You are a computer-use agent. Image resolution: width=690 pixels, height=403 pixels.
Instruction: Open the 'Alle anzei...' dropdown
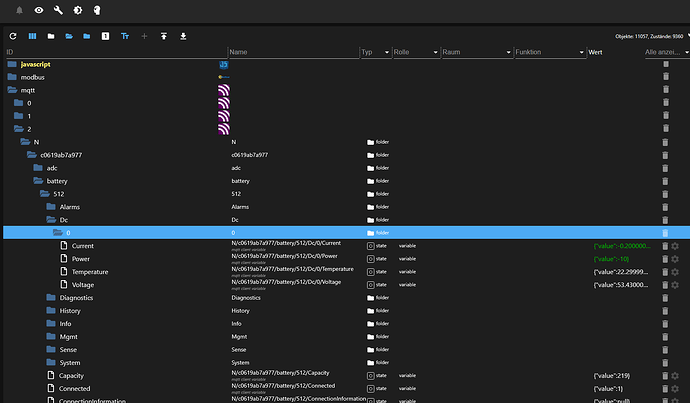point(667,52)
